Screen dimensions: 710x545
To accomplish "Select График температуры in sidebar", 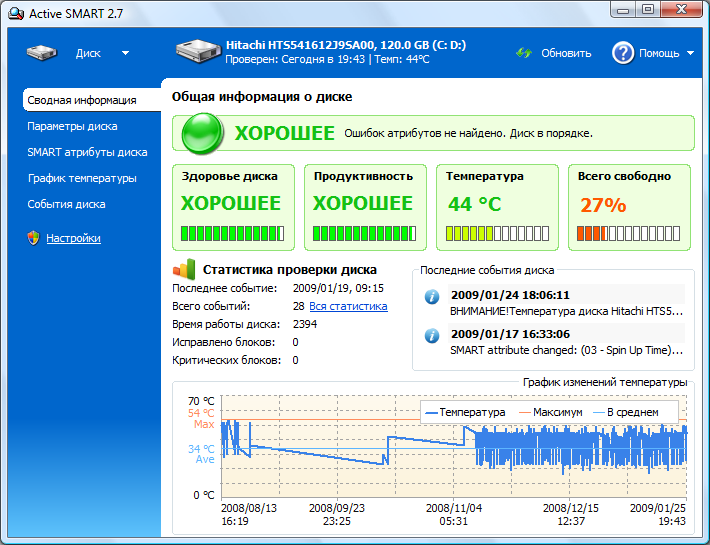I will [x=82, y=178].
